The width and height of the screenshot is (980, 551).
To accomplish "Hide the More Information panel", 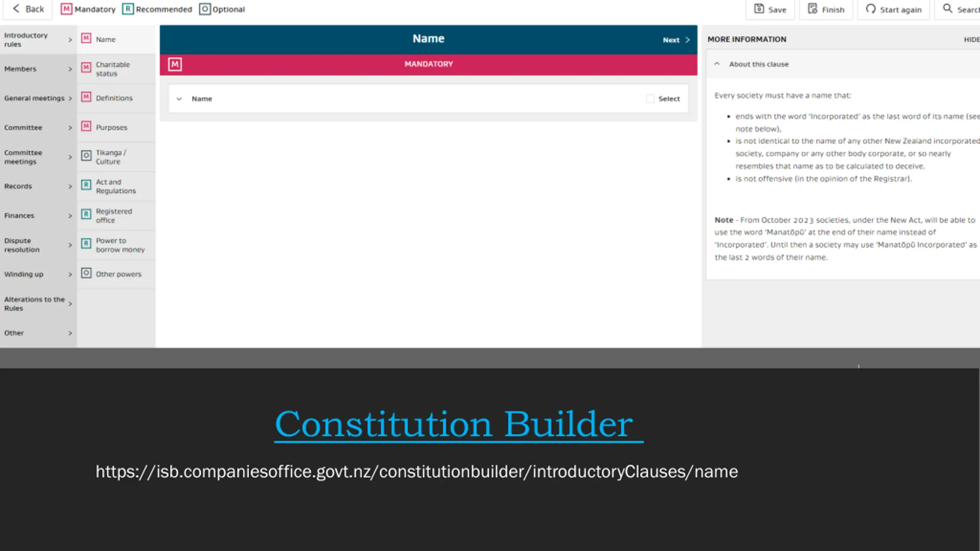I will tap(972, 39).
